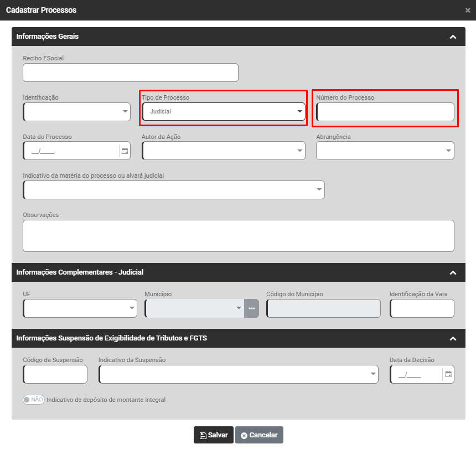The width and height of the screenshot is (476, 449).
Task: Click the Salvar button
Action: pyautogui.click(x=214, y=435)
